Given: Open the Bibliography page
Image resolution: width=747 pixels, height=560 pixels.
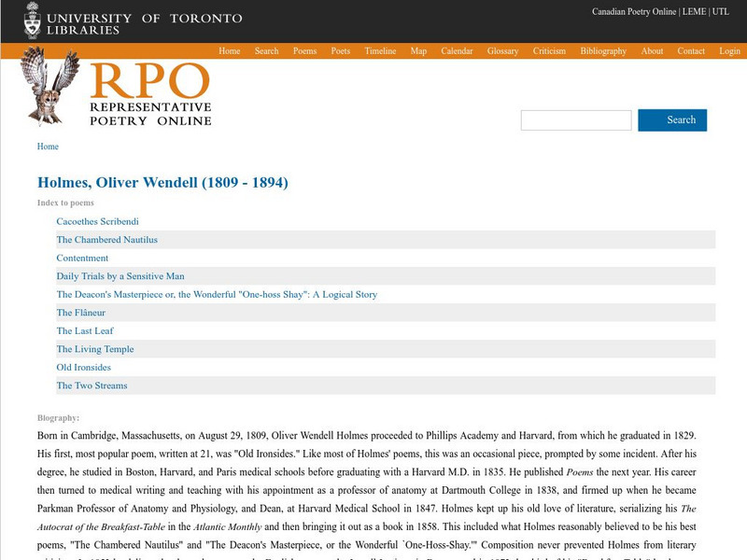Looking at the screenshot, I should coord(601,51).
